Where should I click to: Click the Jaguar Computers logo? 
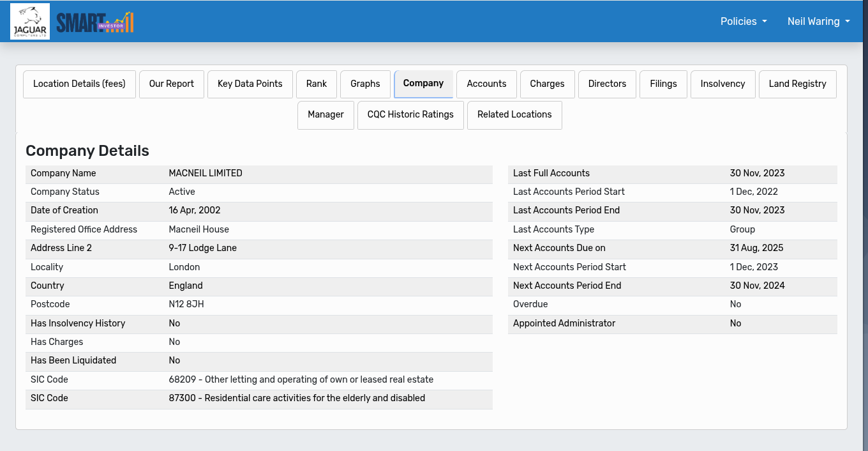(x=29, y=21)
